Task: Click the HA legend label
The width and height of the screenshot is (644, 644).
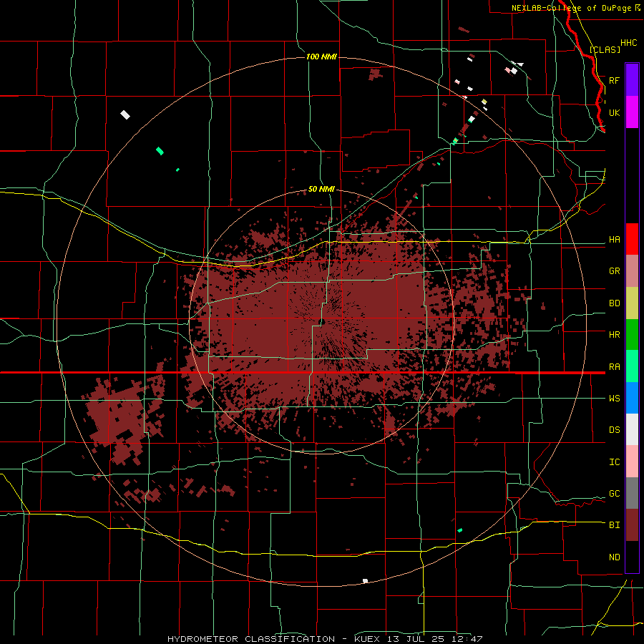Action: coord(614,240)
